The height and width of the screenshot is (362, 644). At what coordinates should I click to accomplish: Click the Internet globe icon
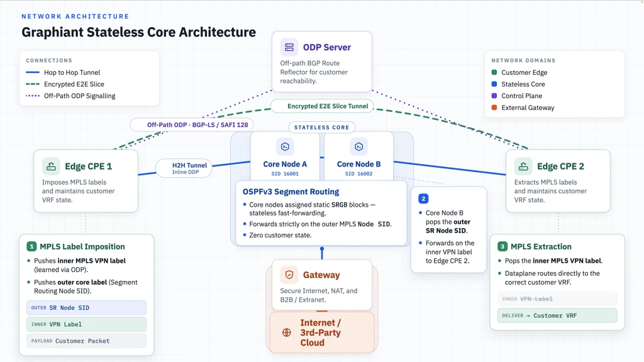287,332
